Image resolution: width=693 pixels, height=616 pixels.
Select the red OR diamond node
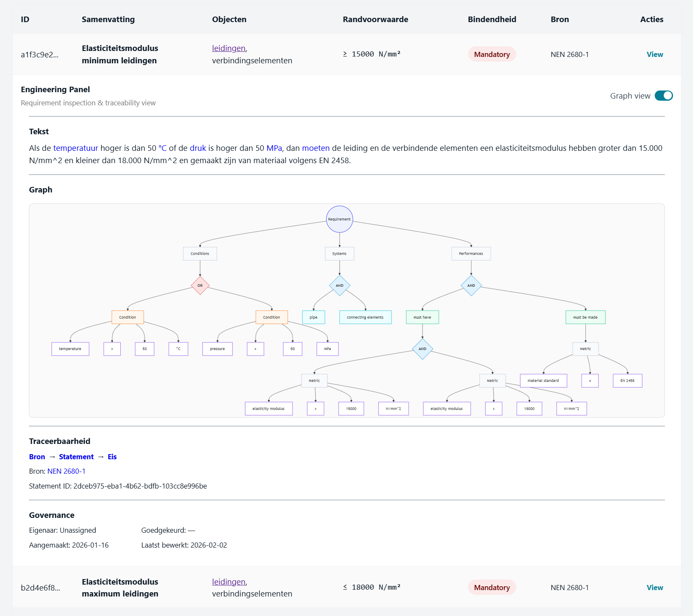tap(200, 285)
